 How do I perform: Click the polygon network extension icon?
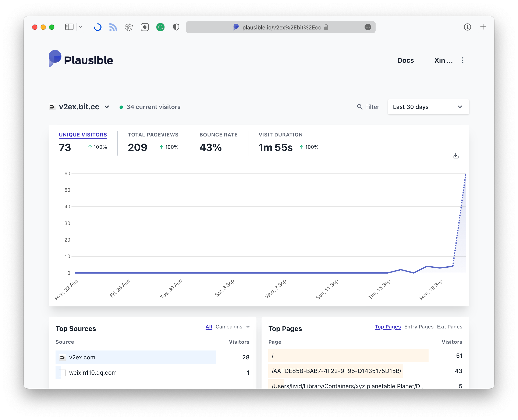129,27
